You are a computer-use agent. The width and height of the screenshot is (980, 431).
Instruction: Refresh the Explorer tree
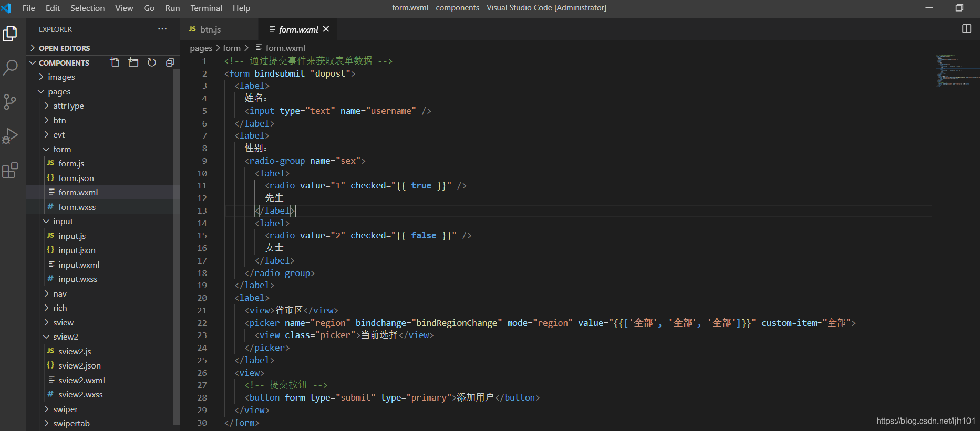click(x=152, y=62)
